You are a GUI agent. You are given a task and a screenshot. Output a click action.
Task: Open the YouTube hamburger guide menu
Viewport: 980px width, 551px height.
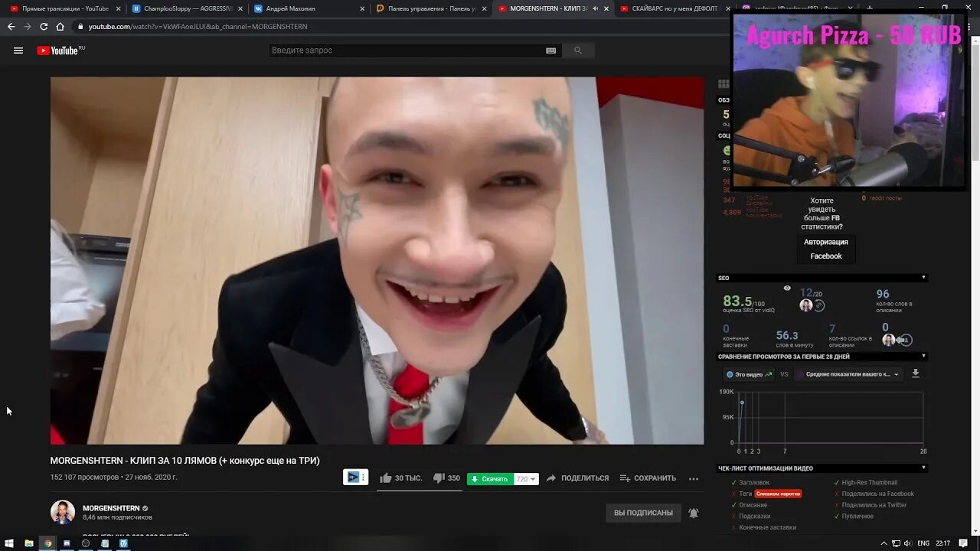click(18, 51)
